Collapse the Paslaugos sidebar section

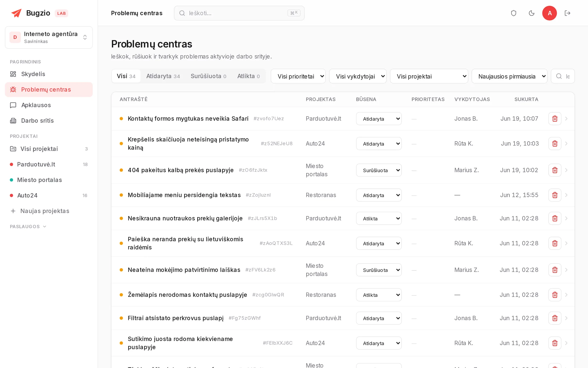tap(28, 227)
